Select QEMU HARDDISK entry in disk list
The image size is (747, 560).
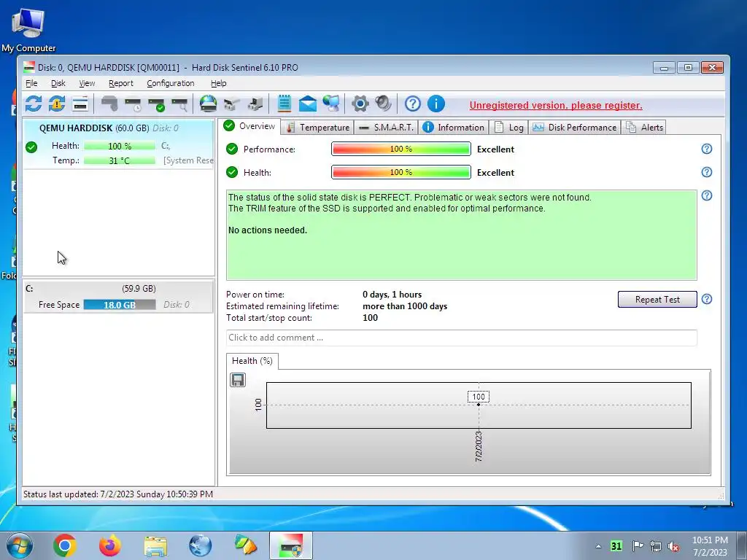tap(119, 144)
